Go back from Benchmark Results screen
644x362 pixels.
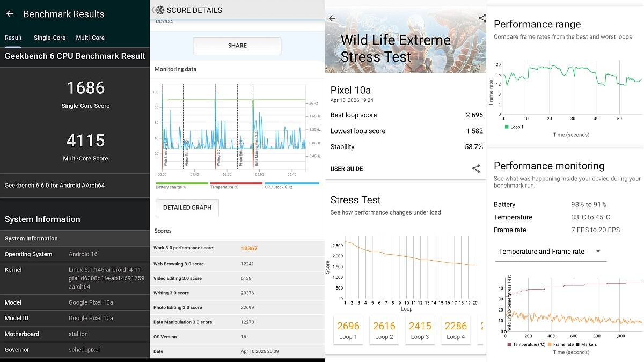[x=10, y=14]
